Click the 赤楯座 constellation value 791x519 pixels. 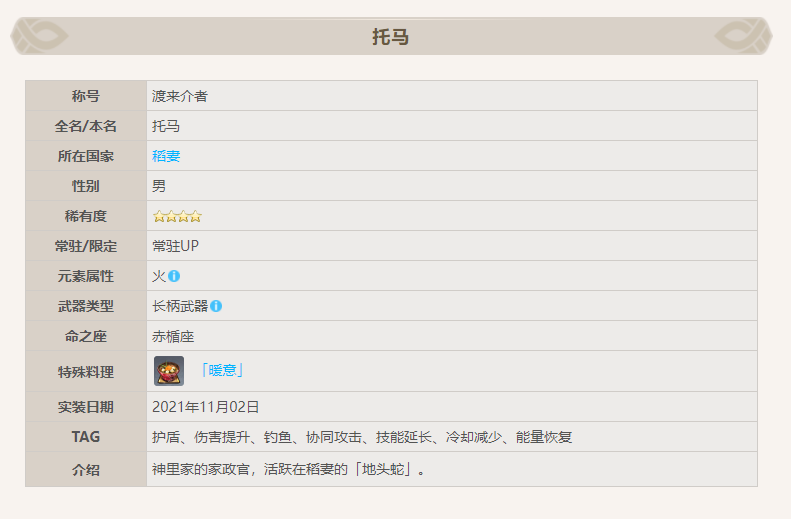pyautogui.click(x=173, y=336)
